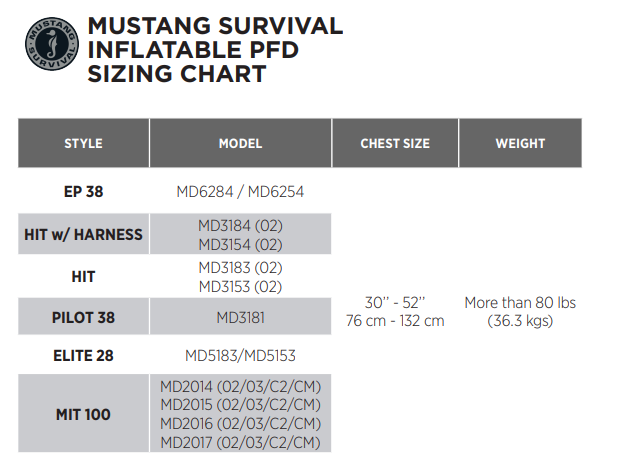The image size is (624, 469).
Task: Select the MODEL column header
Action: coord(240,143)
